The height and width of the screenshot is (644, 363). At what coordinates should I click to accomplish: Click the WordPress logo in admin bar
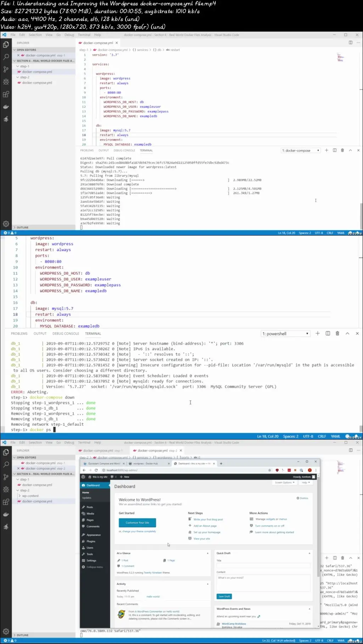[x=83, y=477]
